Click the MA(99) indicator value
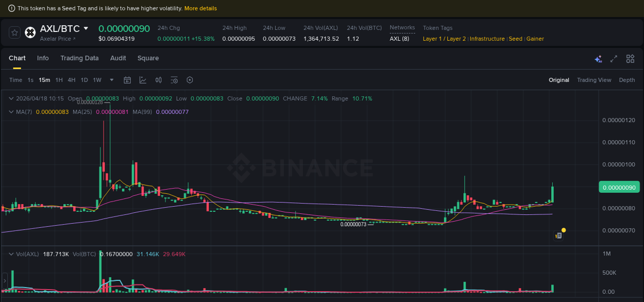 [172, 112]
